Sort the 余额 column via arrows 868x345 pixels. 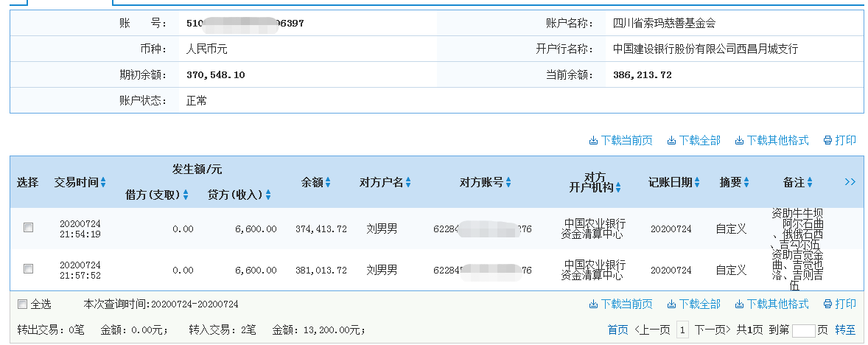(x=329, y=183)
